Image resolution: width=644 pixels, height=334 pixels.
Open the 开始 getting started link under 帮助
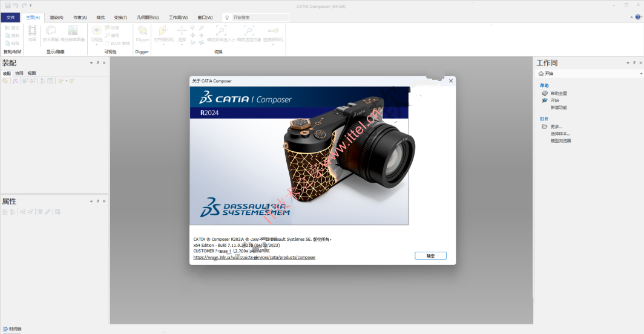coord(554,100)
